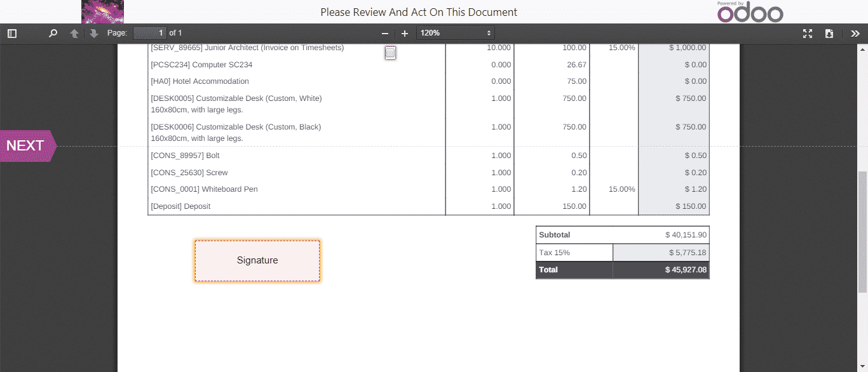Viewport: 868px width, 372px height.
Task: Open find in document search
Action: [53, 34]
